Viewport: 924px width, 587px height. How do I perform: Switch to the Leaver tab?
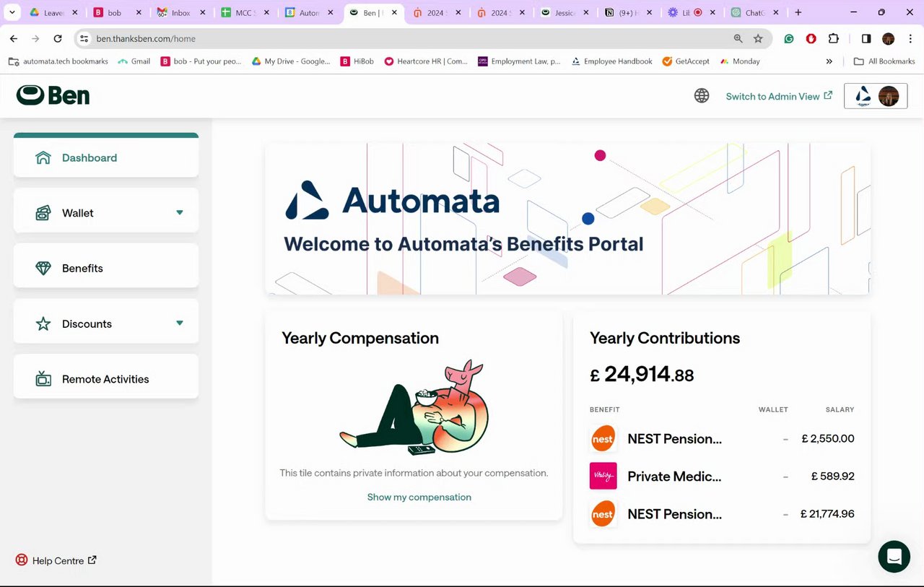point(53,13)
